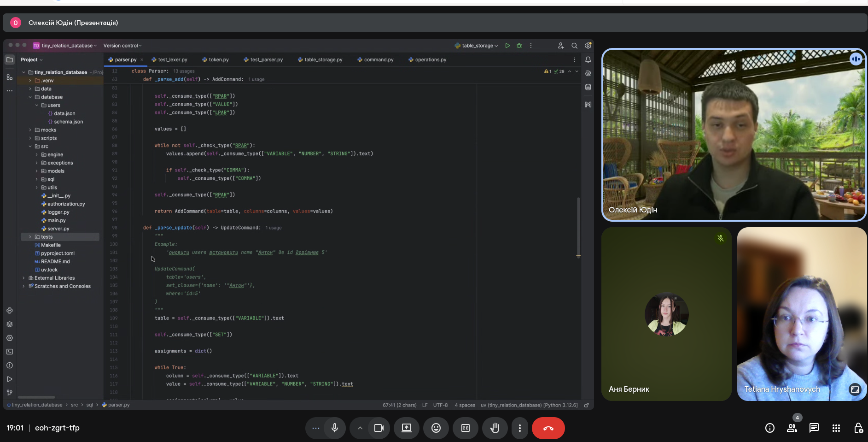The image size is (868, 442).
Task: Click the ellipsis button beside microphone
Action: point(315,428)
